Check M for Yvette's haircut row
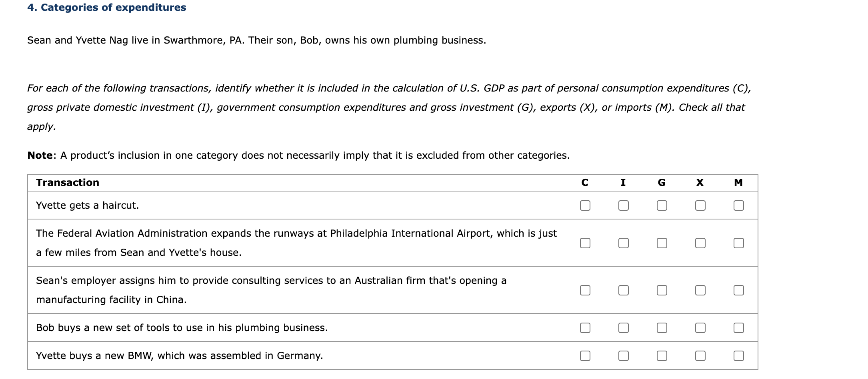 pos(738,205)
